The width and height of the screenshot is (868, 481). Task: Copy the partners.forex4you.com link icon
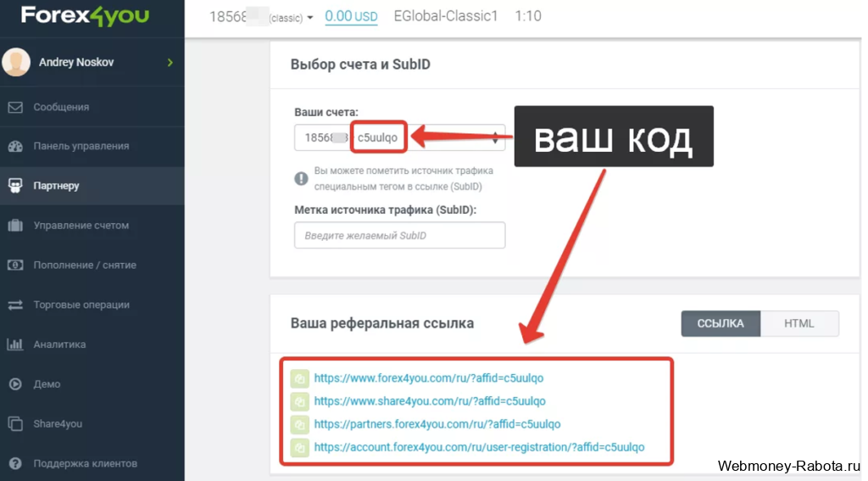click(x=299, y=424)
